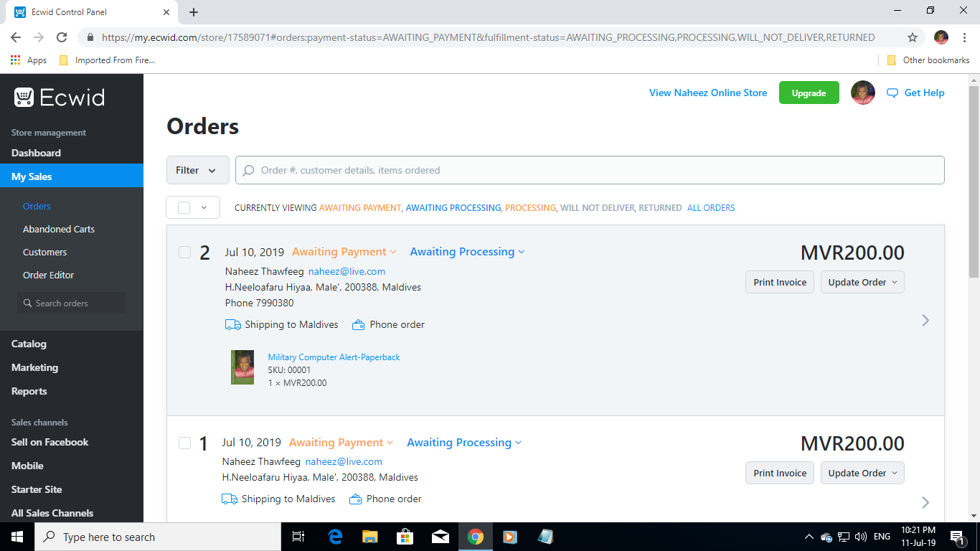Click the Chrome profile avatar in toolbar
The image size is (980, 551).
click(941, 37)
